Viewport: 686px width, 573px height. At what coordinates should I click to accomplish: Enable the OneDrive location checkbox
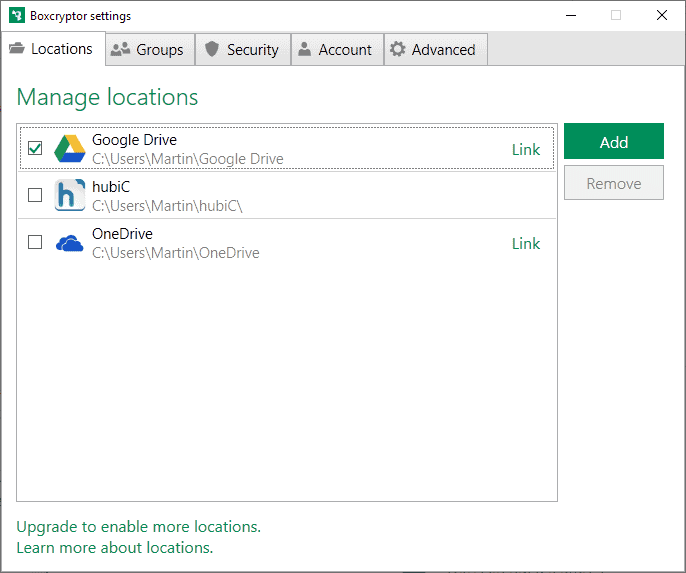click(x=35, y=242)
